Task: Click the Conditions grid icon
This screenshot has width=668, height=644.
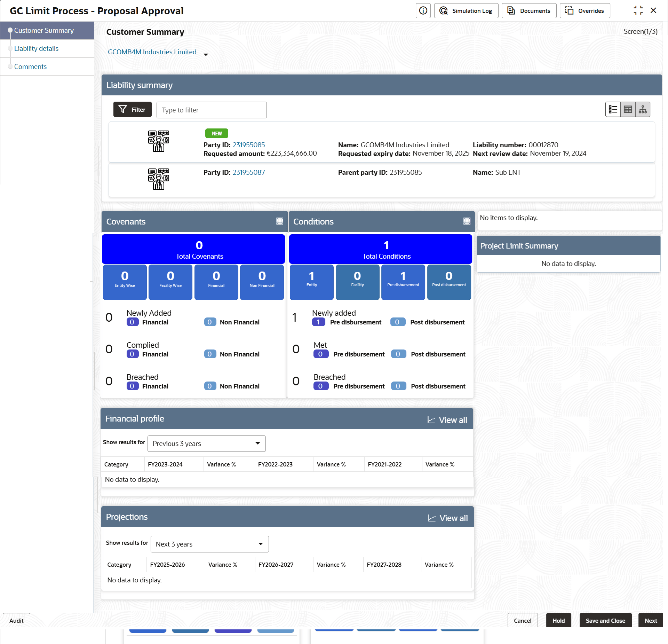Action: (x=467, y=221)
